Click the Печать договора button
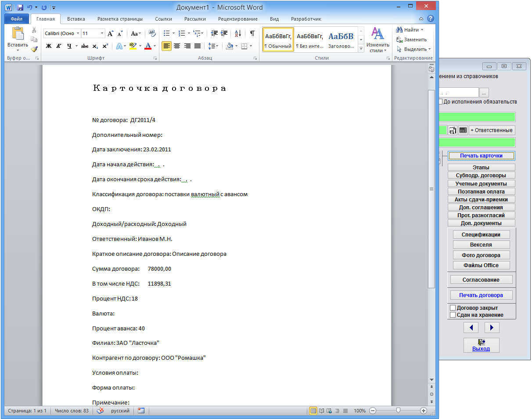The width and height of the screenshot is (532, 419). pos(481,295)
